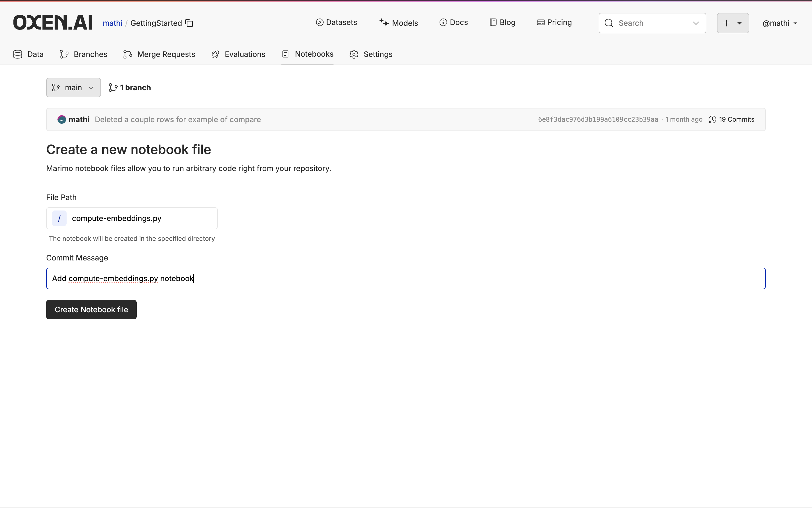Viewport: 812px width, 508px height.
Task: Open the main branch selector dropdown
Action: [73, 88]
